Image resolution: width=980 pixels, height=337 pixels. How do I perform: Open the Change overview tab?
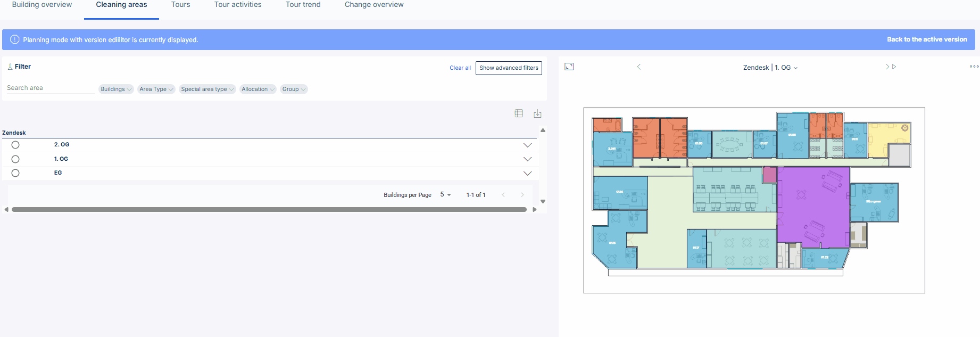click(x=374, y=5)
